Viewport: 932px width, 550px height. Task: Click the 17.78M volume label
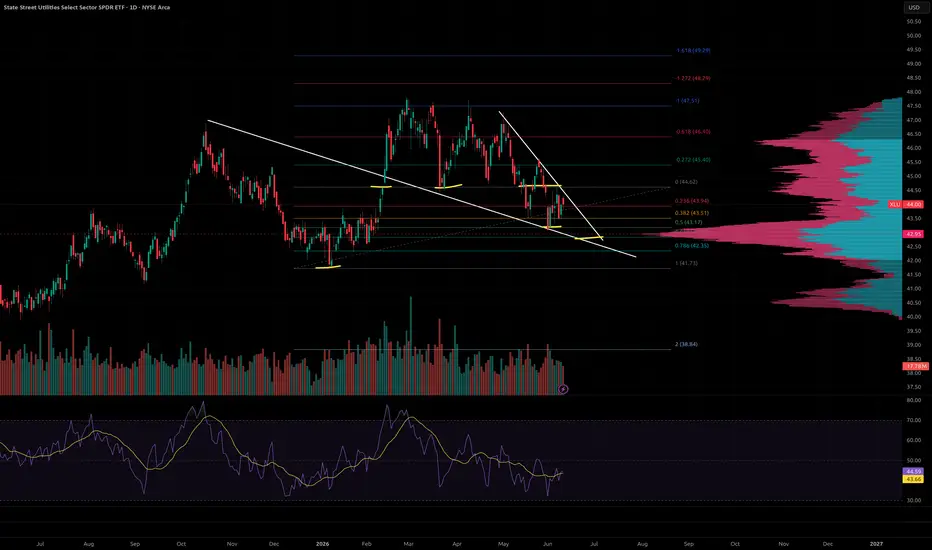coord(915,366)
